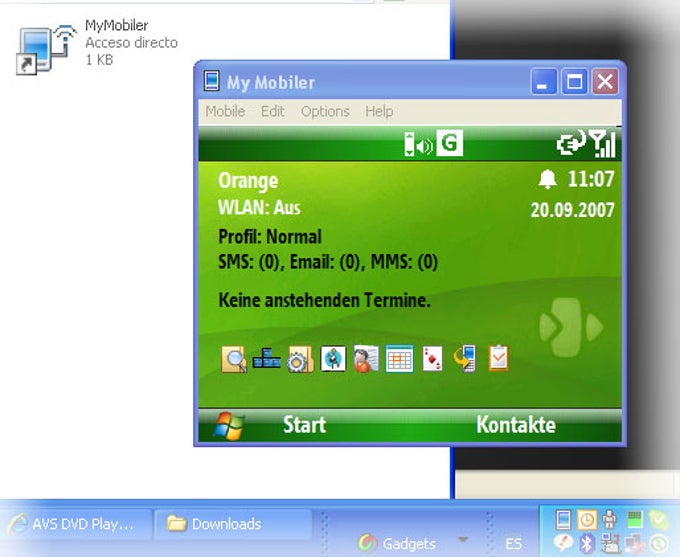Click the Windows flag logo
This screenshot has width=680, height=557.
click(229, 426)
